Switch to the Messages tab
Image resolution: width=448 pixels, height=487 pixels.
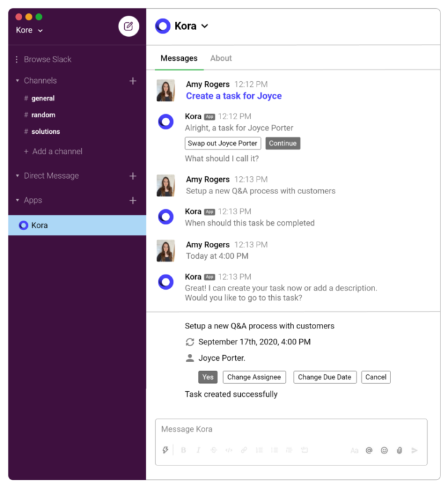179,58
